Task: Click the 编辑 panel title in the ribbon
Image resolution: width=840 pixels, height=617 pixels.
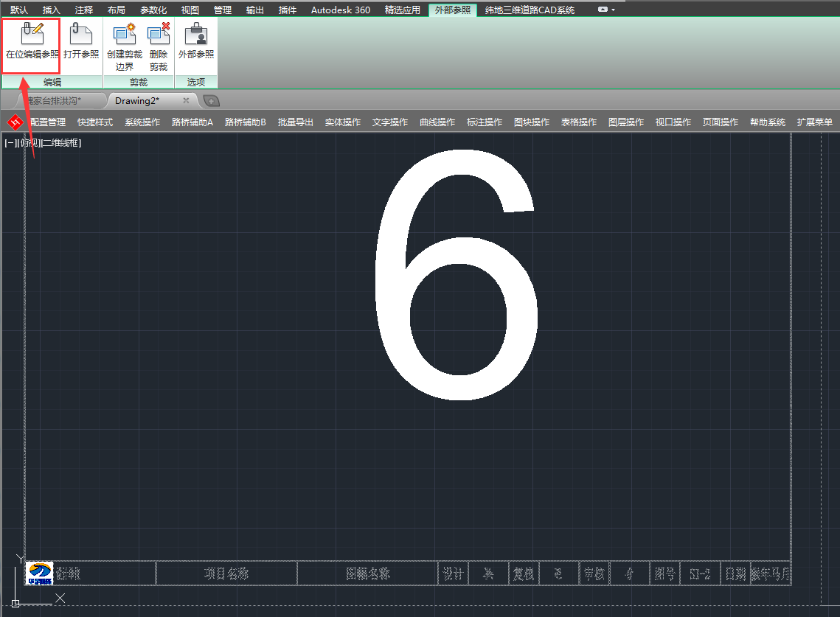Action: [52, 82]
